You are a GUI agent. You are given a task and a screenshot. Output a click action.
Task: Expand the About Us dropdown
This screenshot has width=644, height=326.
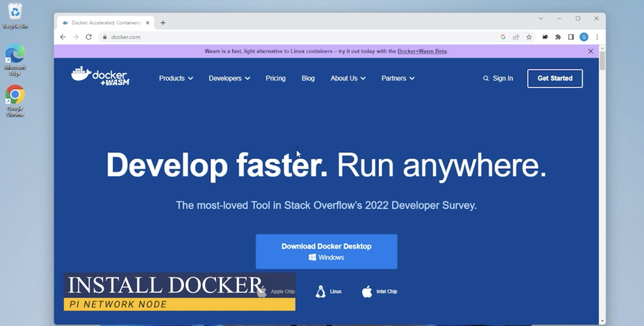click(347, 78)
